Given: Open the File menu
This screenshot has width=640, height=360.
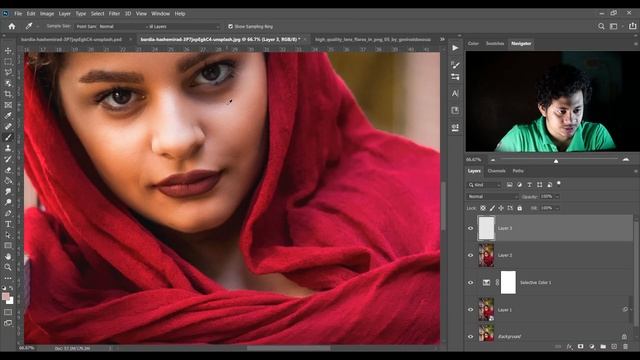Looking at the screenshot, I should pos(18,13).
